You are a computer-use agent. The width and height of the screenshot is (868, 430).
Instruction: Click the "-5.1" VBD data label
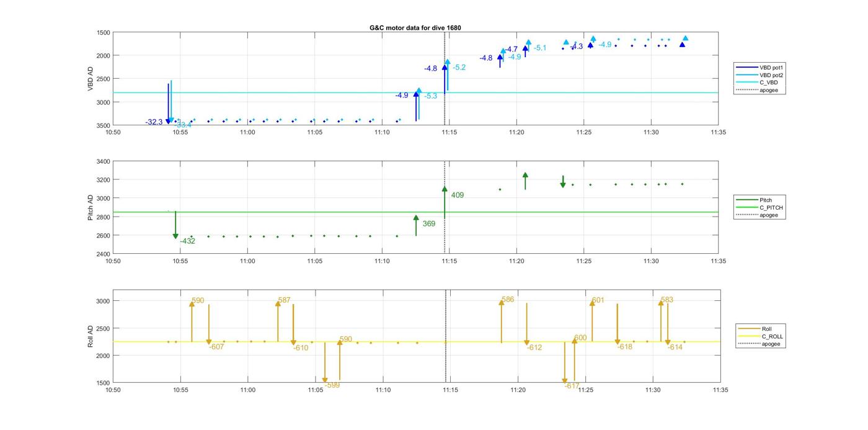[x=540, y=48]
